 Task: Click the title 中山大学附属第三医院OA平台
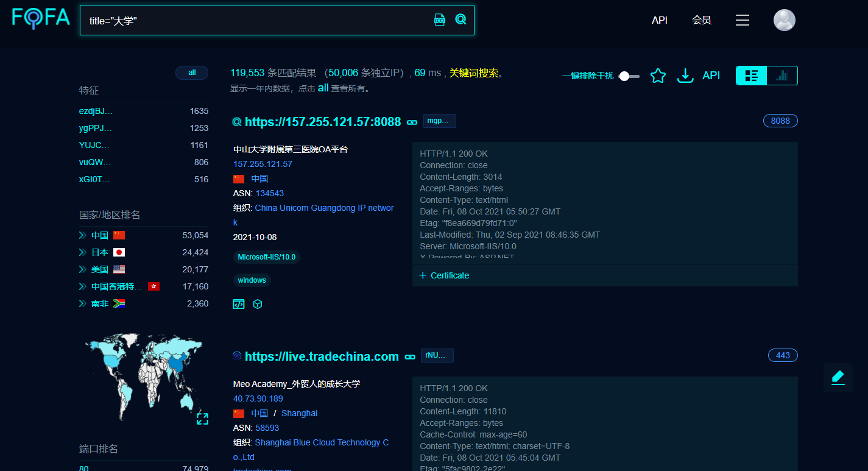pyautogui.click(x=291, y=149)
